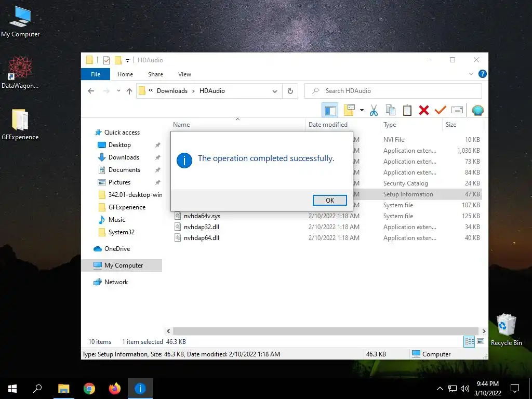Select the nvhda64v.sys file
This screenshot has width=532, height=399.
coord(202,216)
